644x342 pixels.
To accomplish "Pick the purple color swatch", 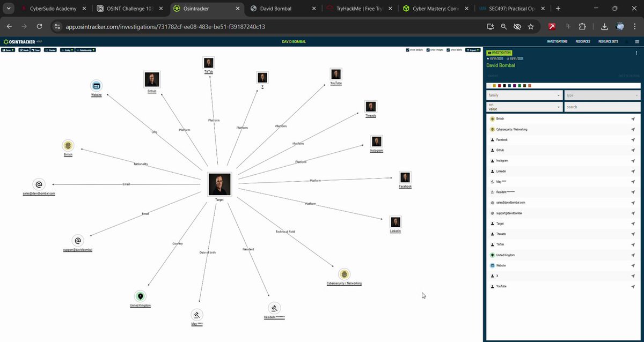I will (x=514, y=86).
